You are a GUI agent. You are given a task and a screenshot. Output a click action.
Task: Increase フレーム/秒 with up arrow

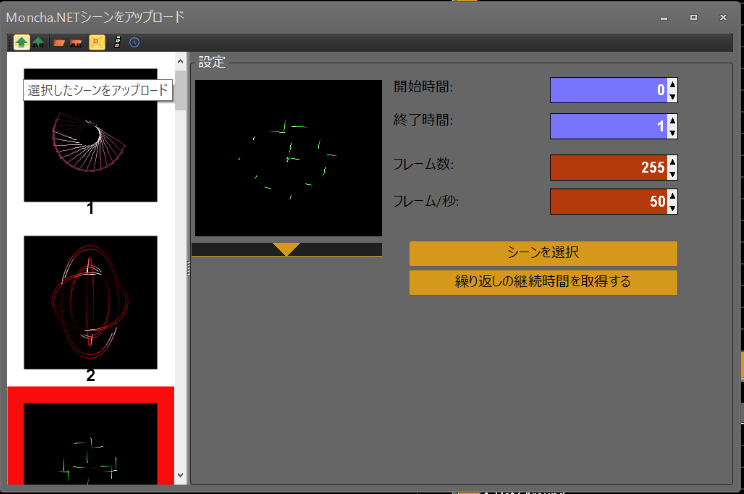672,196
